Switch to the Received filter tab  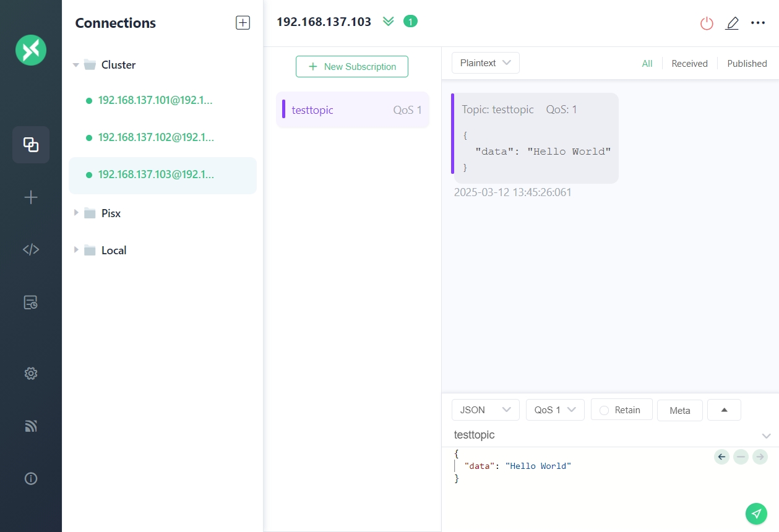(689, 64)
